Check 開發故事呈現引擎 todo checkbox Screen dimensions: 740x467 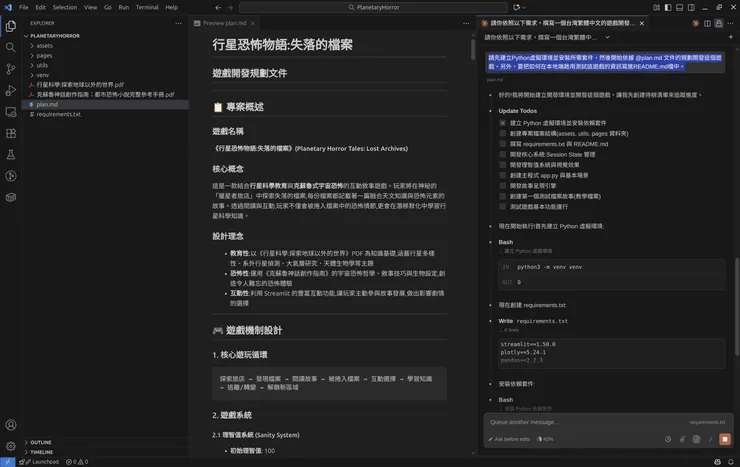pyautogui.click(x=503, y=185)
